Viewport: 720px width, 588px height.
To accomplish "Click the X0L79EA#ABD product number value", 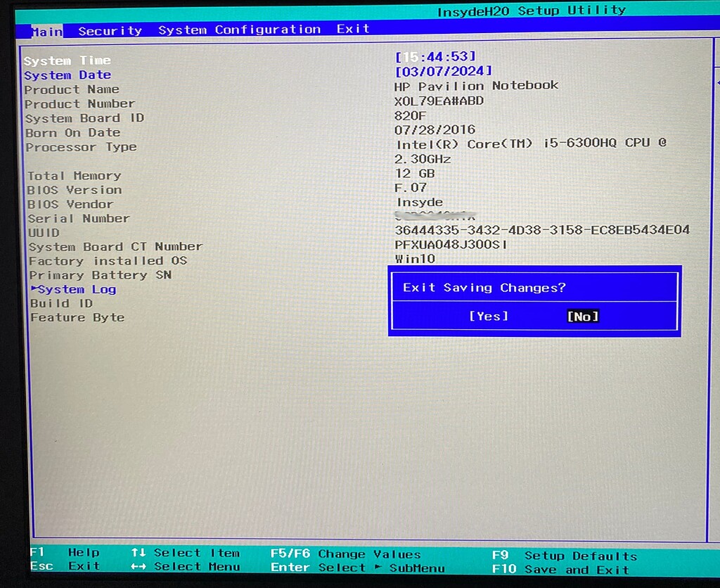I will pyautogui.click(x=439, y=101).
